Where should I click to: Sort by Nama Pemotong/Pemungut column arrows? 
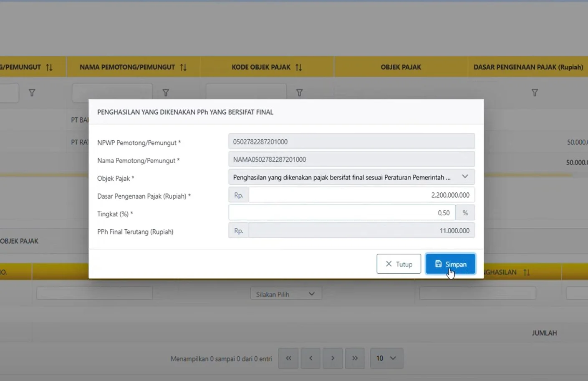point(183,67)
